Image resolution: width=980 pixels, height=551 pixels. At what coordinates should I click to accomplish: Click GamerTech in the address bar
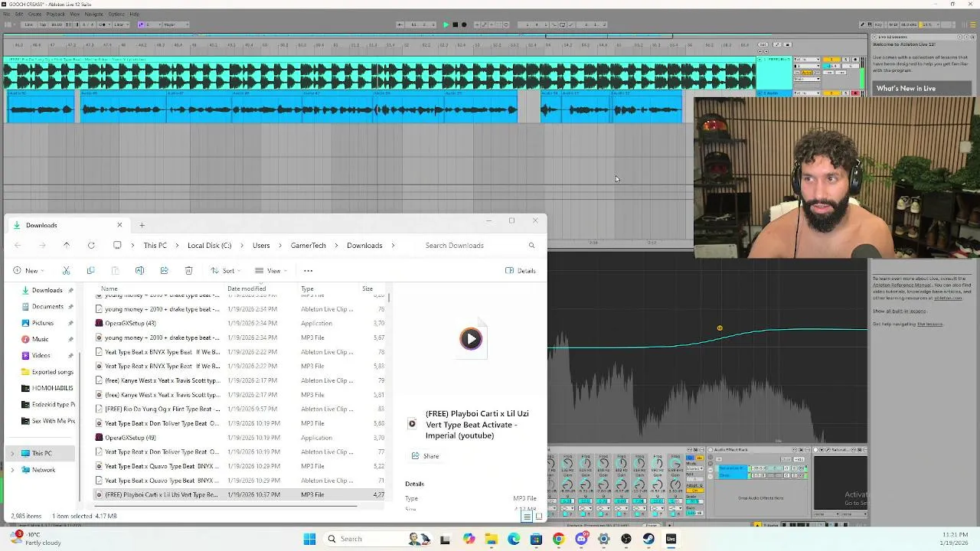309,246
